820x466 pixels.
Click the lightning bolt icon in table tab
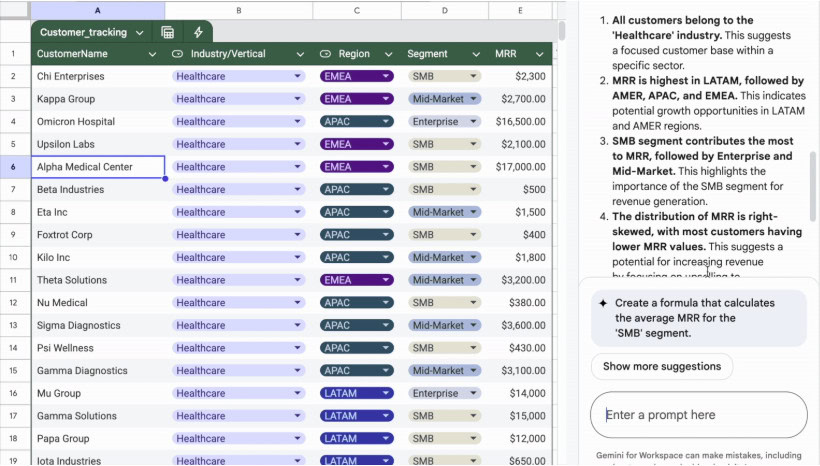click(x=198, y=32)
